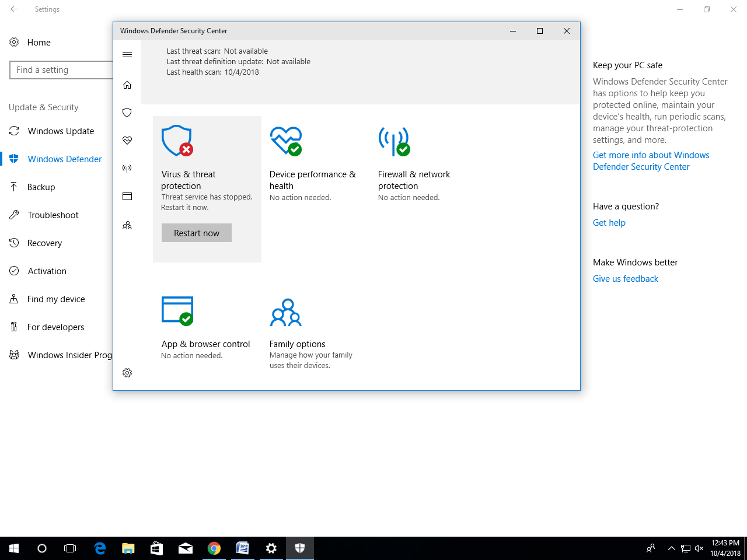
Task: Switch to Windows Defender on taskbar
Action: [300, 548]
